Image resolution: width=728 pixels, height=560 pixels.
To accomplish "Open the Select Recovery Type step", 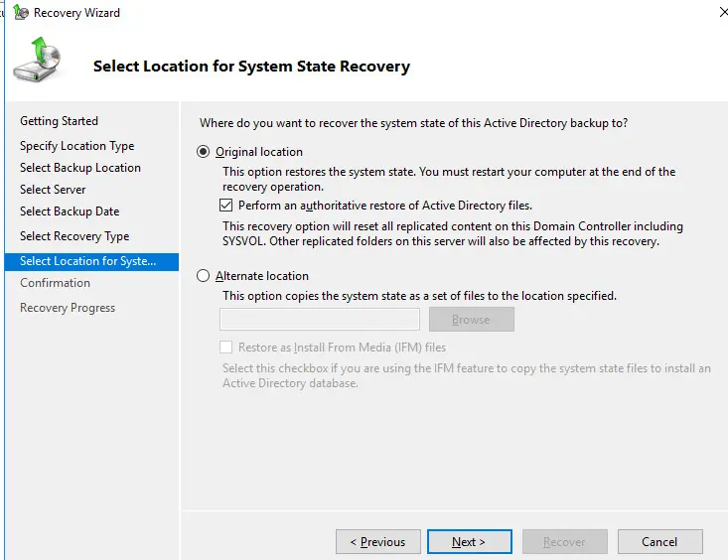I will click(x=74, y=236).
